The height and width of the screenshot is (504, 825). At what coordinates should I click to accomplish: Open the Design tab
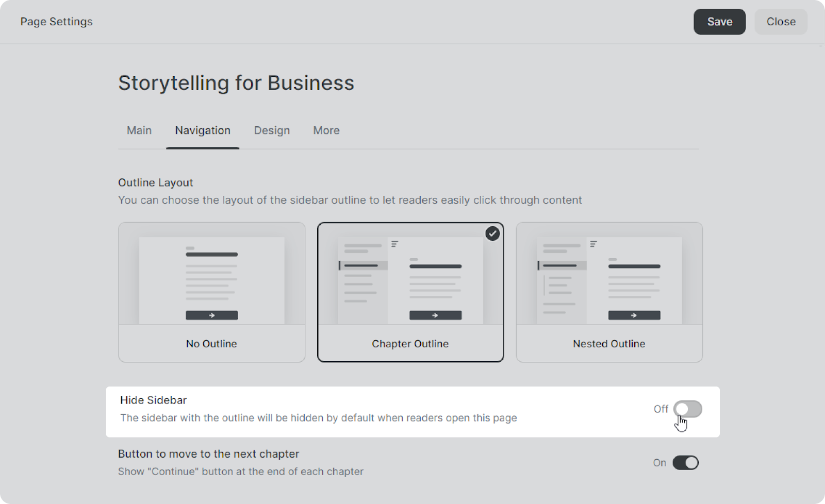[272, 130]
